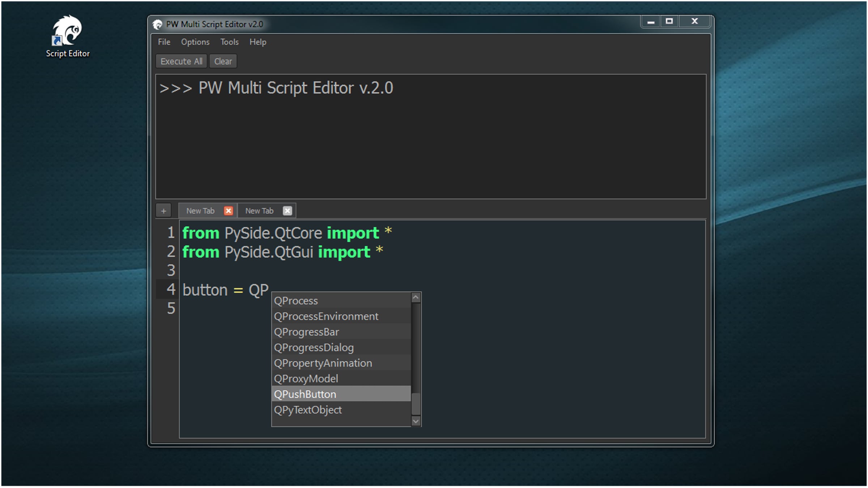
Task: Click the autocomplete list up arrow
Action: click(416, 297)
